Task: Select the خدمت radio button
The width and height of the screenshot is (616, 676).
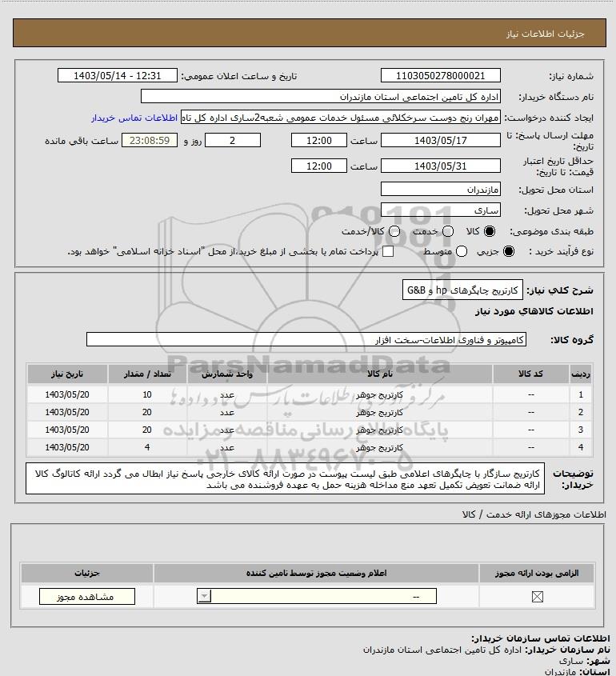Action: tap(448, 231)
